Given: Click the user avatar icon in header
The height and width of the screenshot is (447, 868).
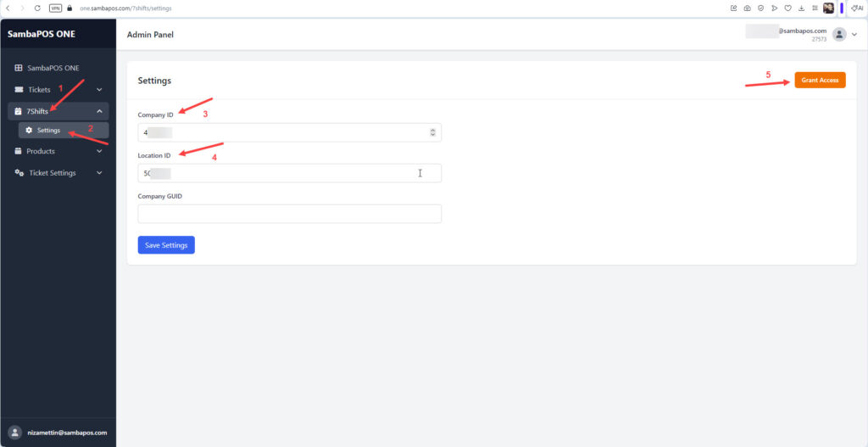Looking at the screenshot, I should 839,35.
